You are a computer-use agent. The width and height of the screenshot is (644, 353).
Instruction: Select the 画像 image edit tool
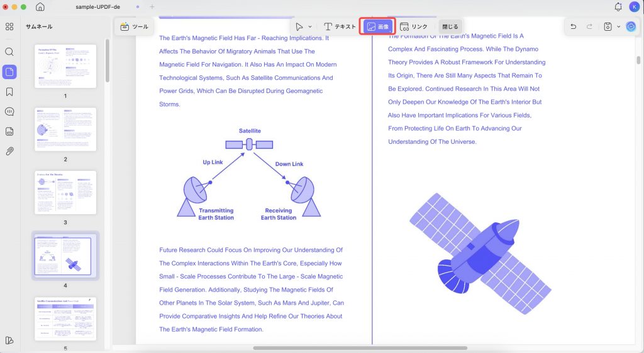point(377,26)
